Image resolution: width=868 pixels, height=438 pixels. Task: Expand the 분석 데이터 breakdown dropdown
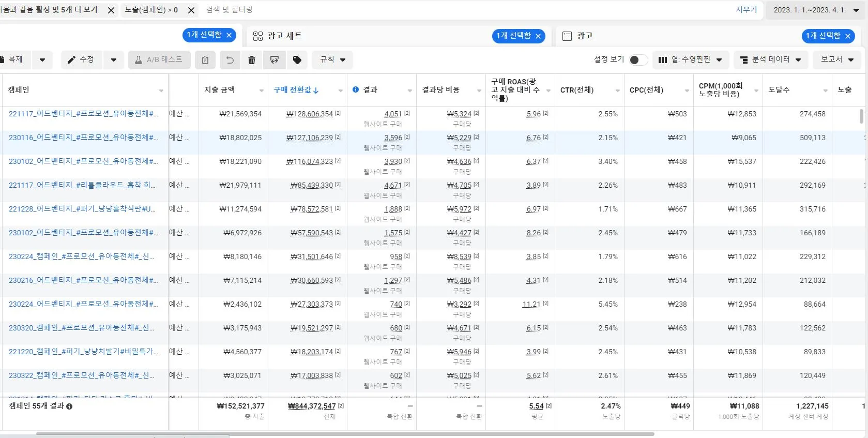click(770, 60)
